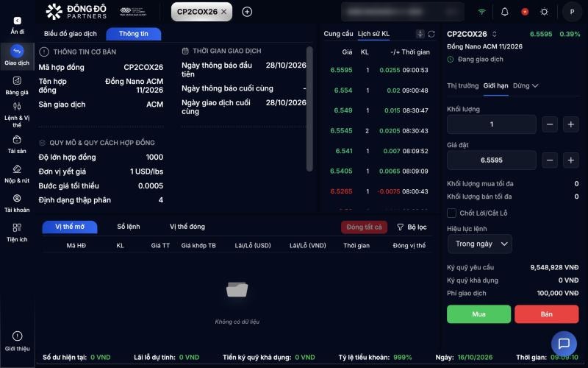The height and width of the screenshot is (368, 588).
Task: Click the blurred search bar
Action: [x=402, y=12]
